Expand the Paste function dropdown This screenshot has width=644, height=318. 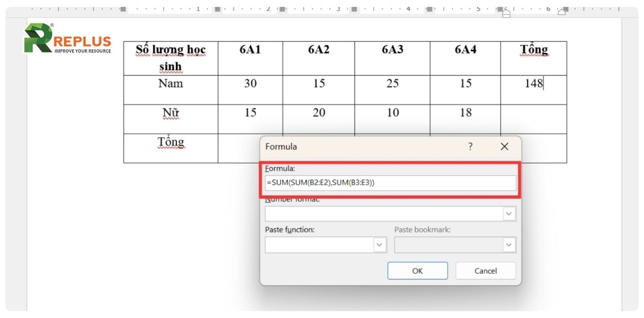[x=380, y=245]
